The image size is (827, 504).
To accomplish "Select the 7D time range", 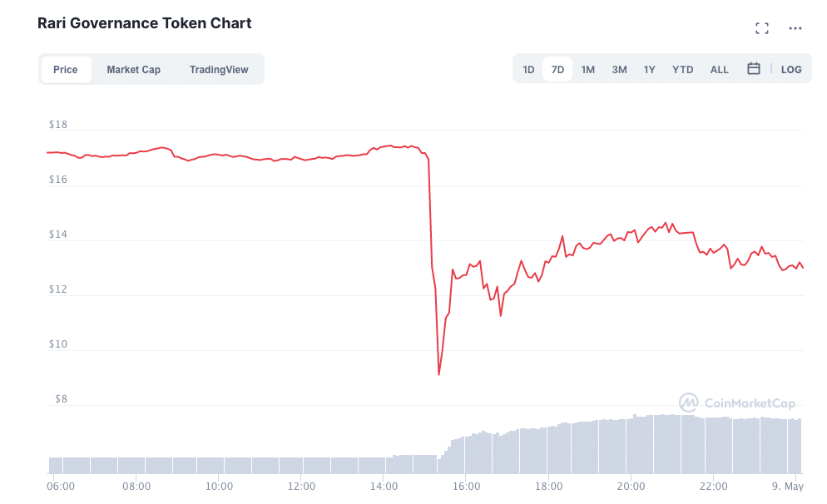I will tap(557, 70).
